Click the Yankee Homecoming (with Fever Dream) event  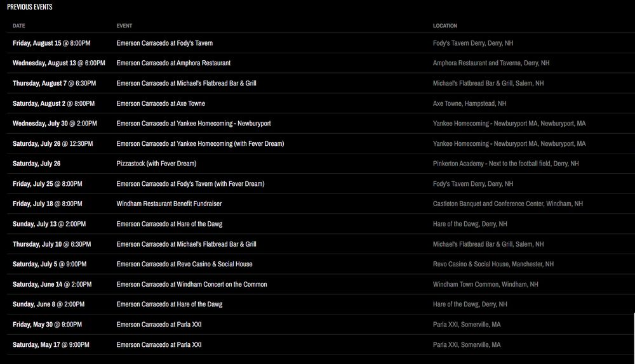[x=200, y=143]
